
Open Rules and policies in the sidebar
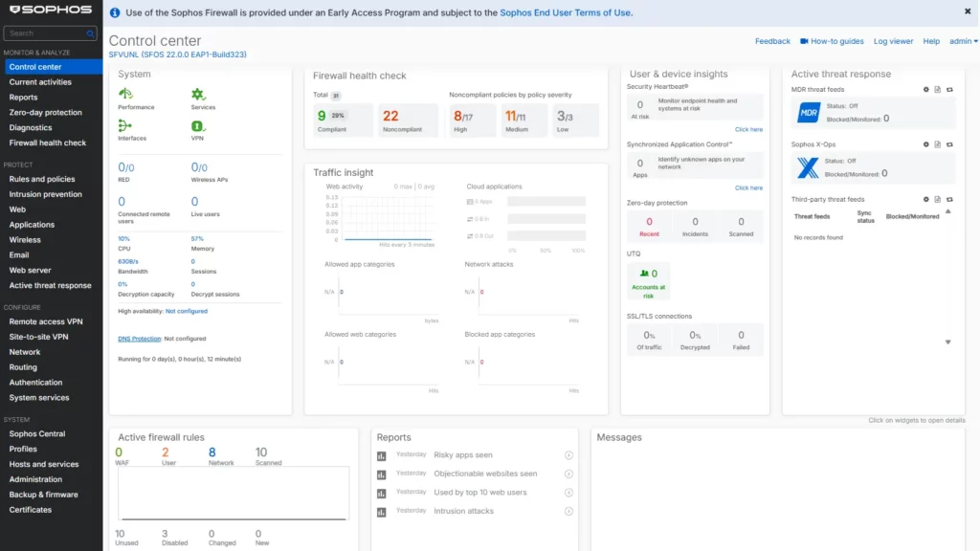[43, 178]
